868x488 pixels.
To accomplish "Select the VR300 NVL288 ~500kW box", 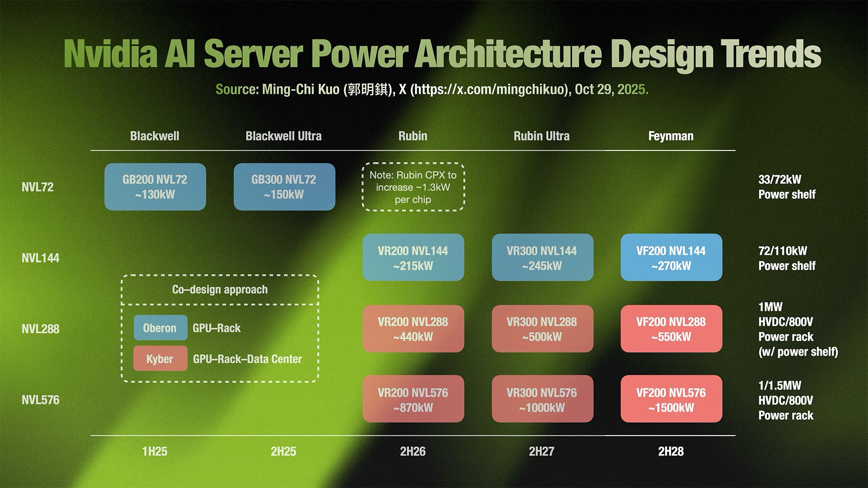I will pyautogui.click(x=542, y=328).
